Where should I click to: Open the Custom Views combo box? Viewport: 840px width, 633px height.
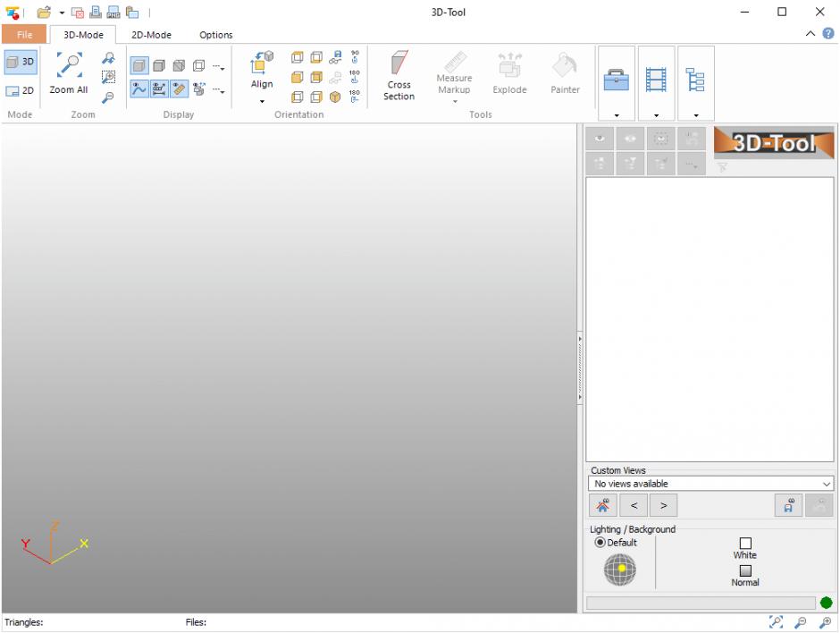point(711,484)
